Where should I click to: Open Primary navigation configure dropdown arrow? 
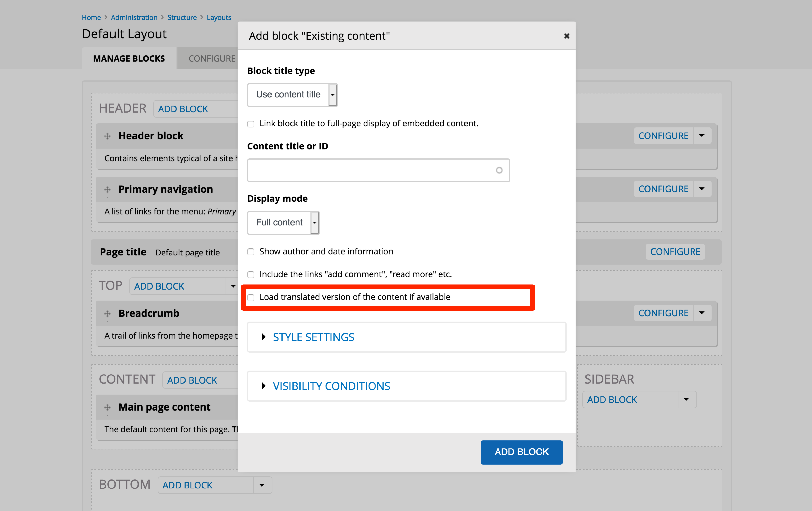point(702,189)
